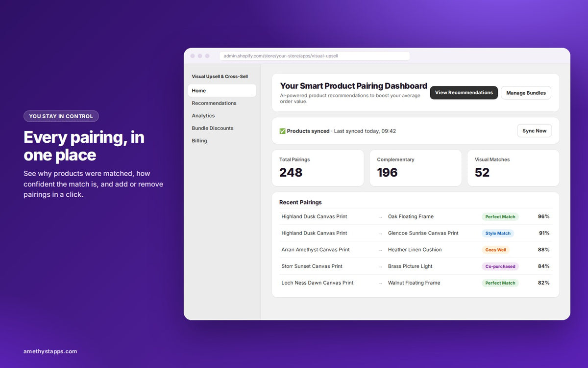Viewport: 588px width, 368px height.
Task: Click the 82% confidence value
Action: tap(544, 283)
